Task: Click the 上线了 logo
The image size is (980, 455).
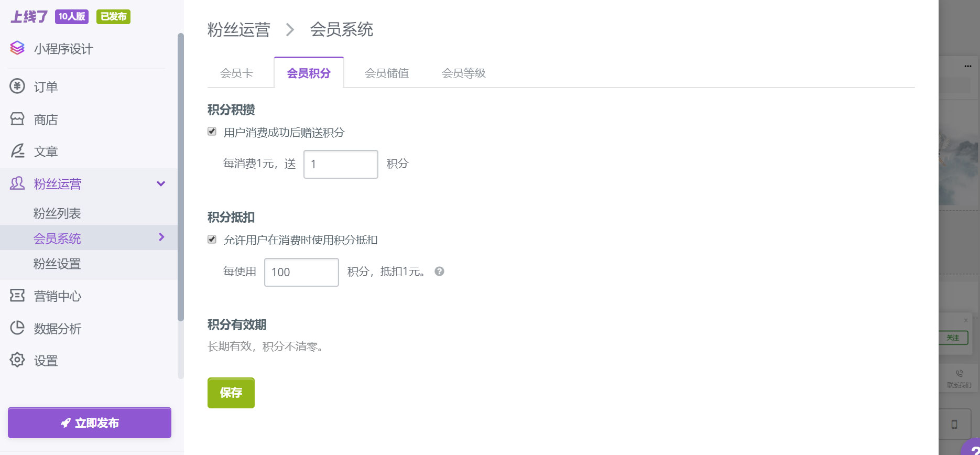Action: tap(29, 17)
